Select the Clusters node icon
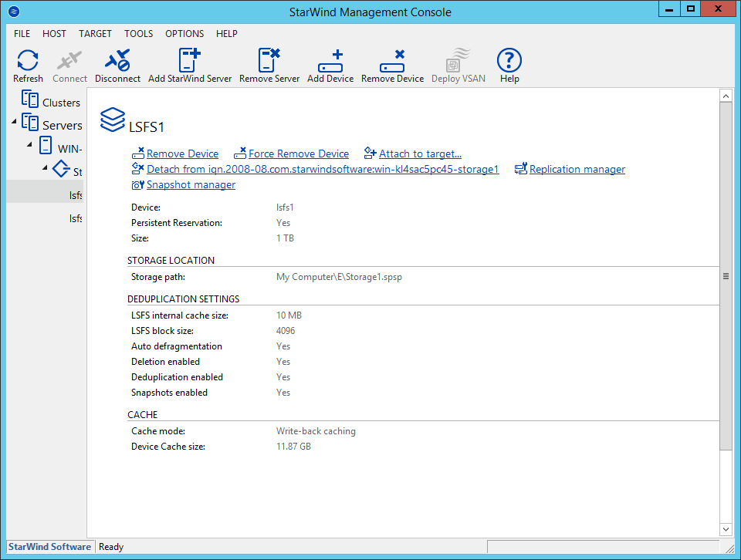This screenshot has height=560, width=741. (30, 100)
